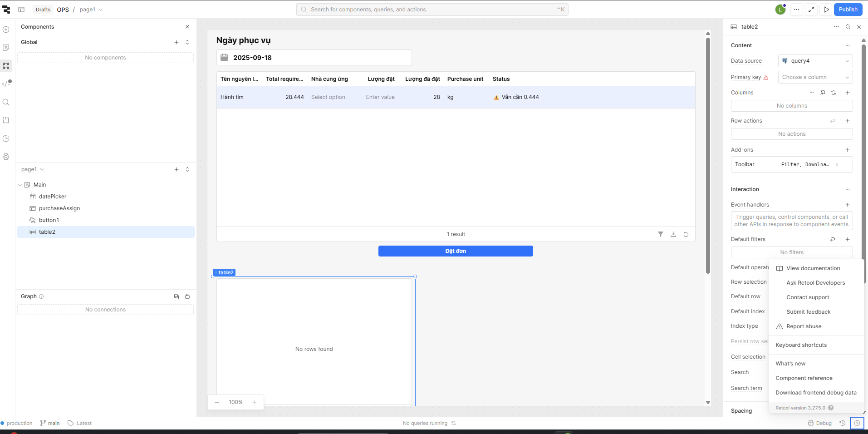Click the preview play icon

[x=826, y=10]
